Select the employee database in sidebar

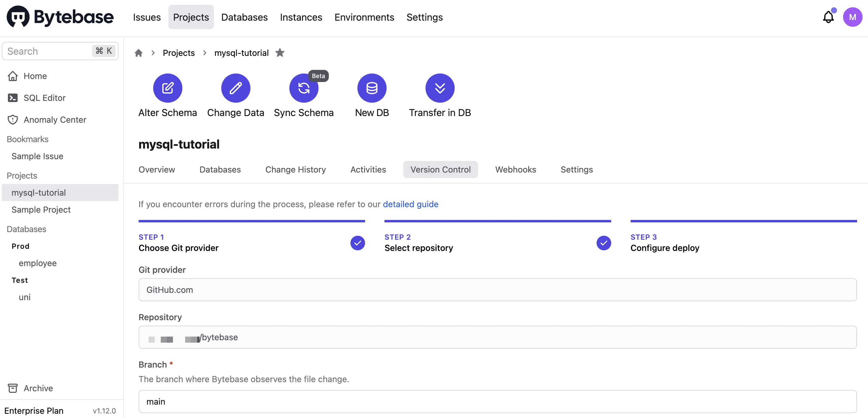(x=38, y=263)
